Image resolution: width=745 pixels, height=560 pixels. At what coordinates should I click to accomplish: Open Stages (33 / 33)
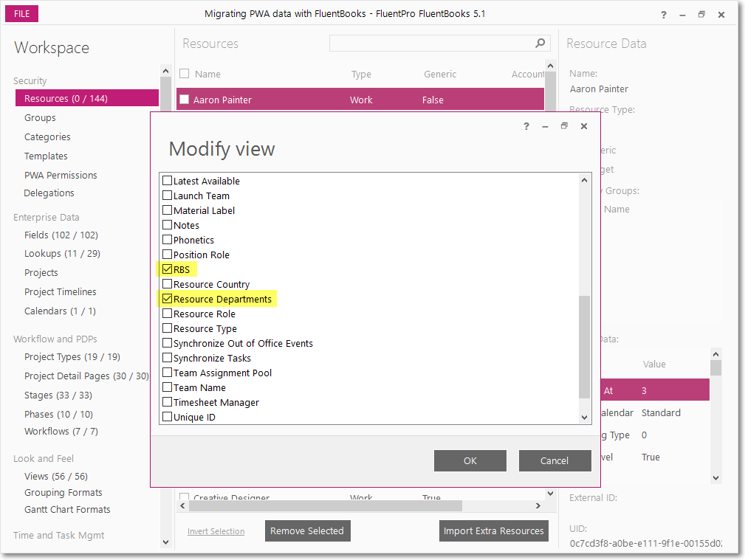point(58,395)
